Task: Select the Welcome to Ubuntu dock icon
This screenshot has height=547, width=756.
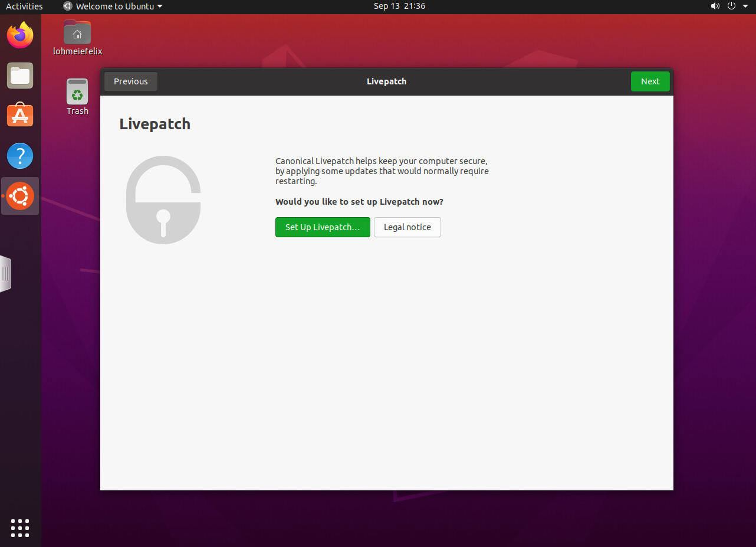Action: pyautogui.click(x=20, y=196)
